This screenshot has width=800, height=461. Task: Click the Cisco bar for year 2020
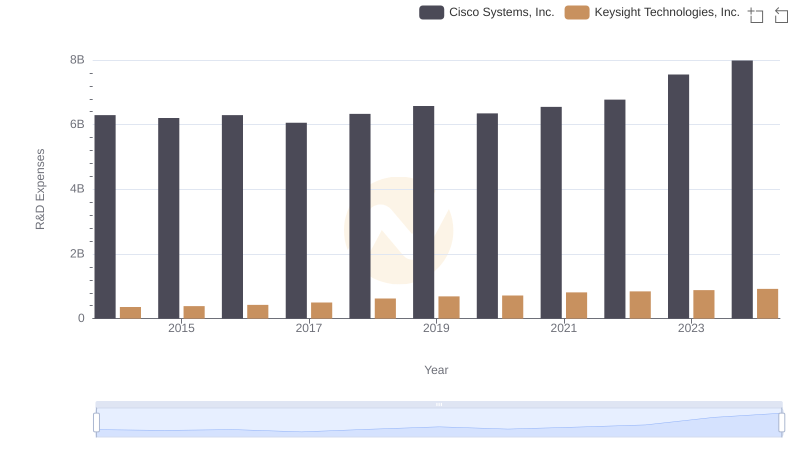point(487,216)
